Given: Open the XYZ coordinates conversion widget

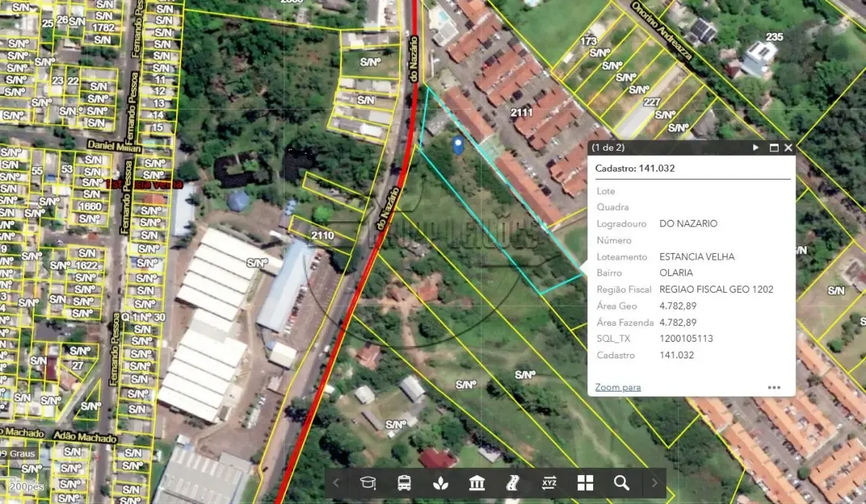Looking at the screenshot, I should [549, 483].
